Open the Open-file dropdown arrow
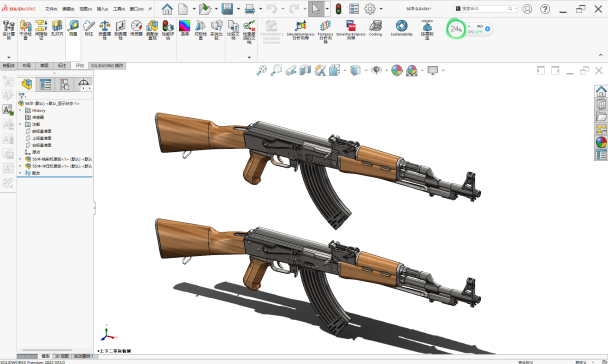Viewport: 608px width, 364px height. click(x=216, y=9)
